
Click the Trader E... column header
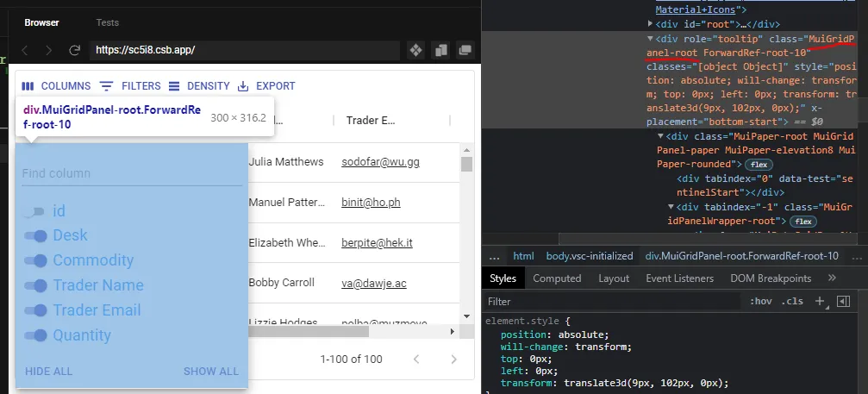point(371,121)
